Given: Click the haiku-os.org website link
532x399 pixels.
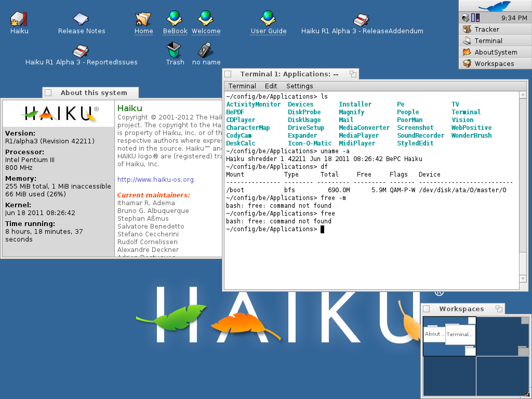Looking at the screenshot, I should [155, 180].
